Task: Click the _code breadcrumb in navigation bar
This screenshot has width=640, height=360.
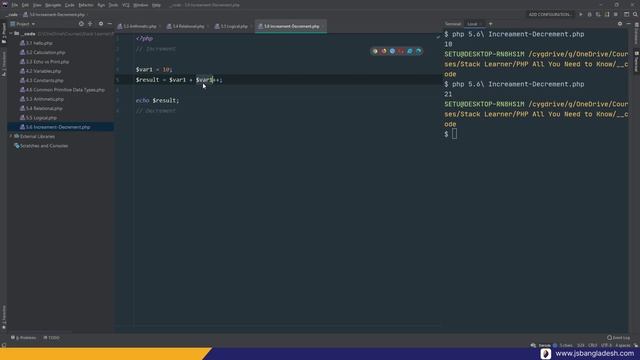Action: [x=12, y=14]
